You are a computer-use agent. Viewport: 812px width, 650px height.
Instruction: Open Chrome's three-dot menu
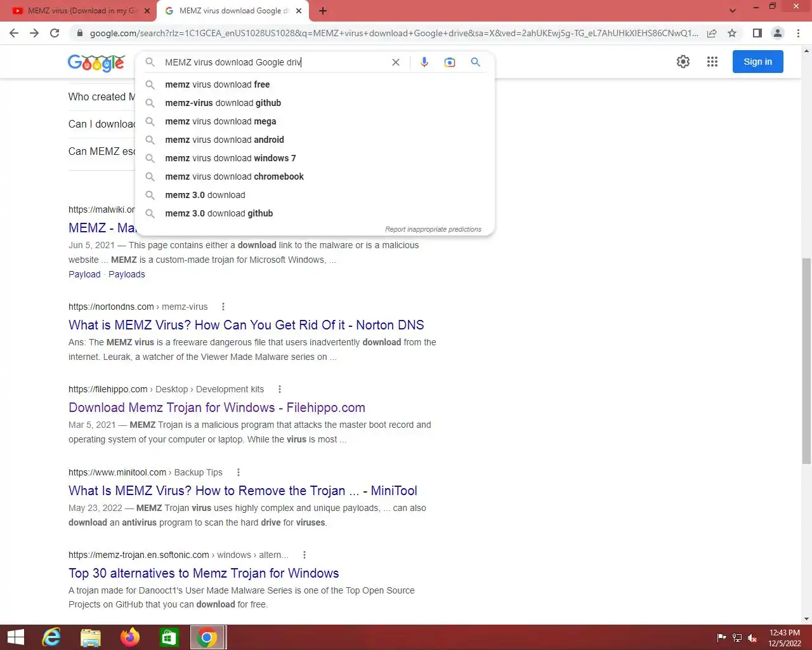pyautogui.click(x=798, y=33)
